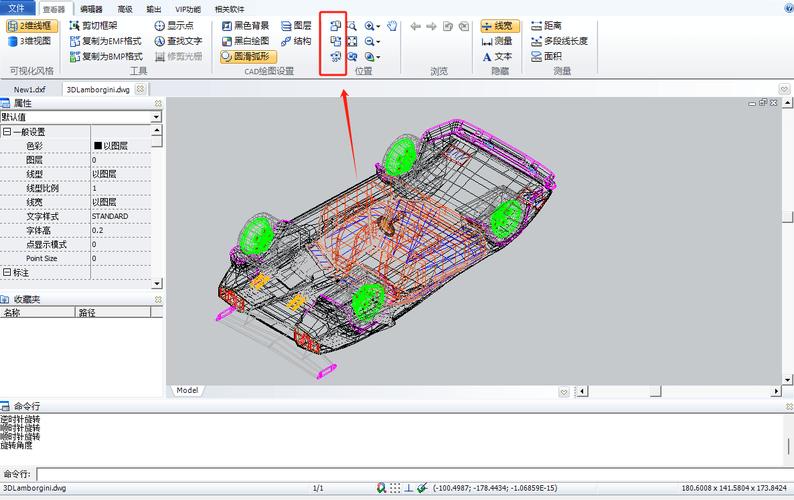Open the 文件 file menu
The width and height of the screenshot is (794, 500).
click(x=17, y=8)
